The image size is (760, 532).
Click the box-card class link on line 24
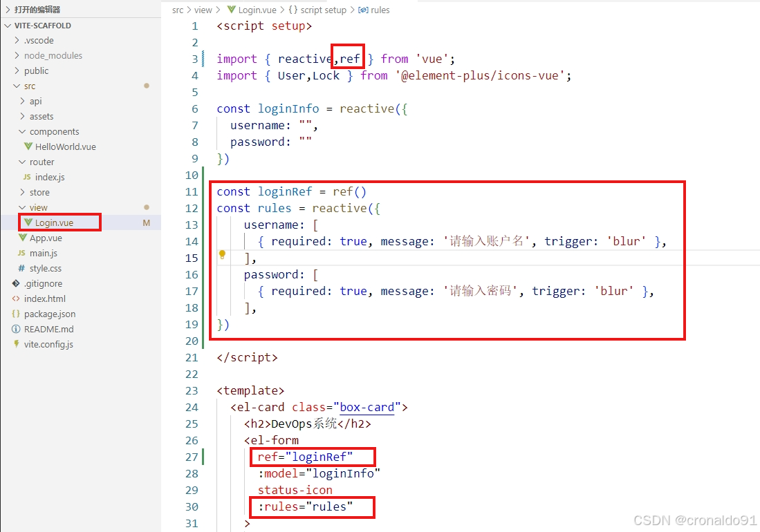367,407
